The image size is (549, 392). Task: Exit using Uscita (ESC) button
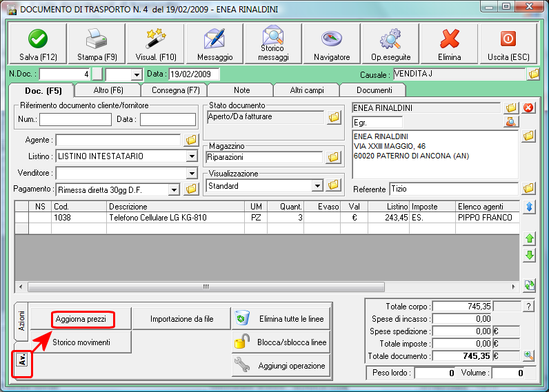coord(508,43)
